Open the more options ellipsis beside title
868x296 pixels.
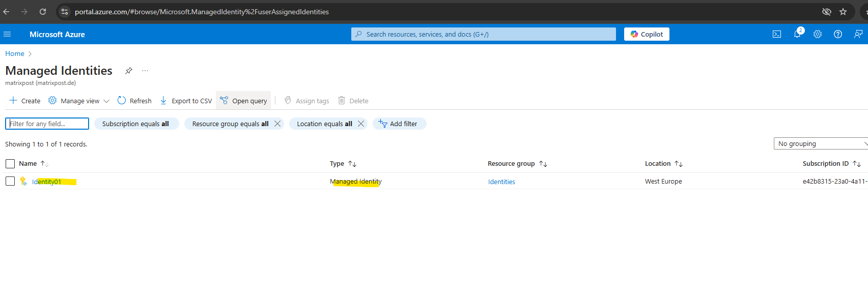click(x=145, y=71)
